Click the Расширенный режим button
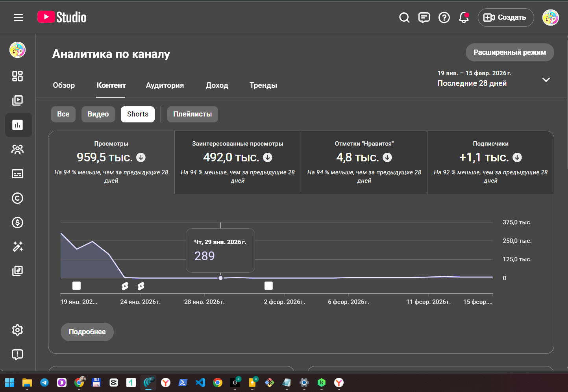568x392 pixels. pyautogui.click(x=509, y=52)
